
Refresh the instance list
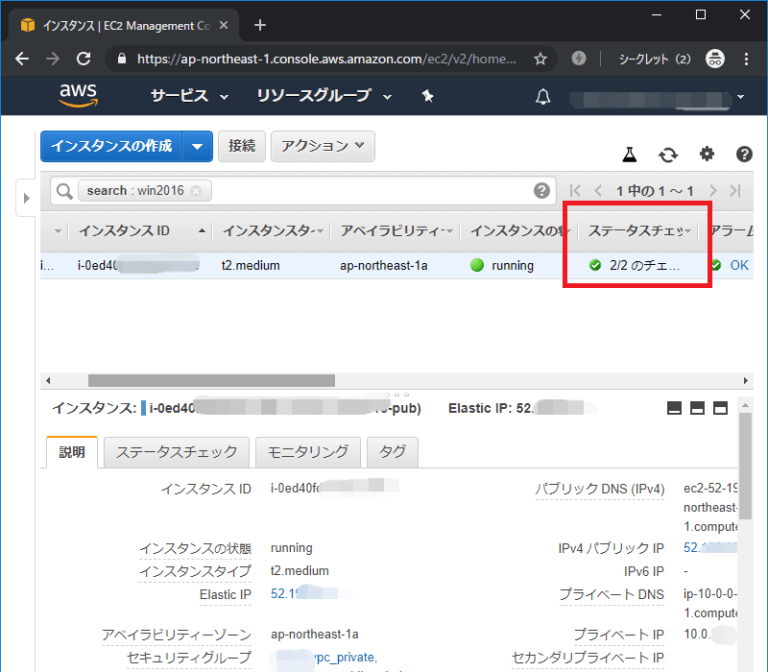668,155
